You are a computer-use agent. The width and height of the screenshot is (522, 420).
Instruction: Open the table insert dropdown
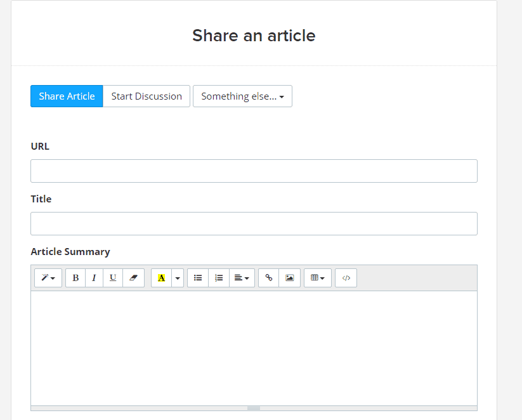(318, 278)
